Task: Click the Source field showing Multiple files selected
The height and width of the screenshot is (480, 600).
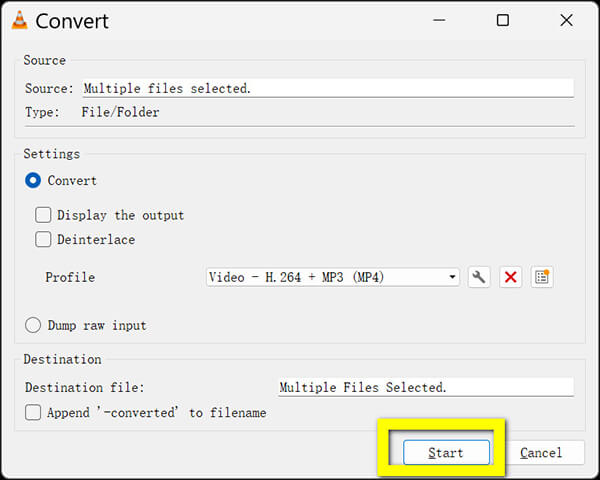Action: [328, 88]
